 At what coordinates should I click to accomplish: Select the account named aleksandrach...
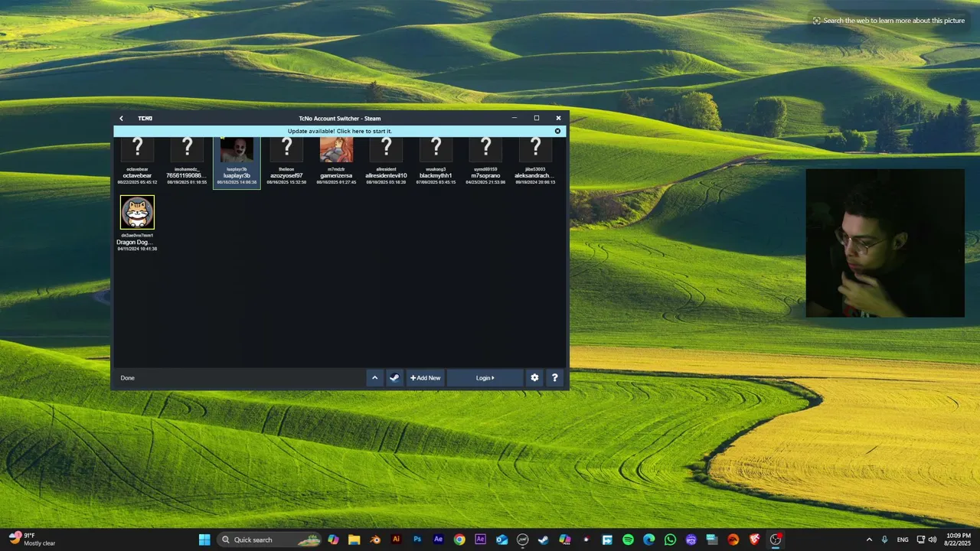535,162
